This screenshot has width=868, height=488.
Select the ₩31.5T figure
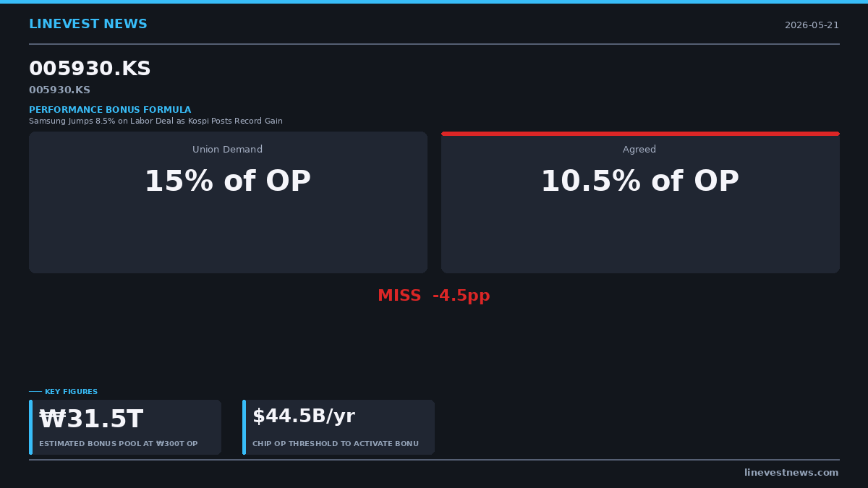tap(91, 419)
